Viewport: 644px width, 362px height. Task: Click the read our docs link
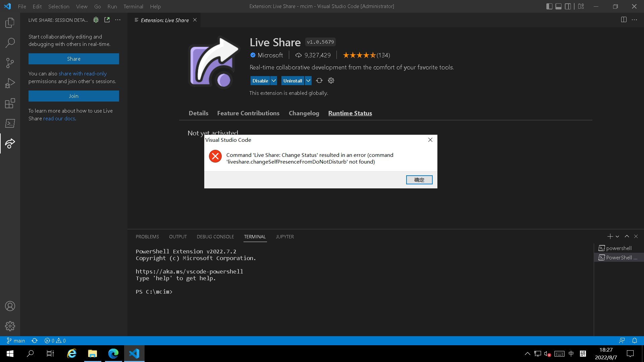(x=59, y=119)
